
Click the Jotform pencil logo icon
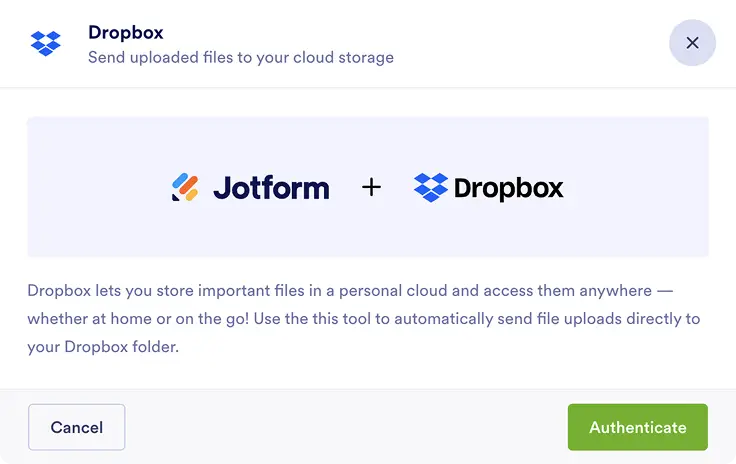(185, 187)
